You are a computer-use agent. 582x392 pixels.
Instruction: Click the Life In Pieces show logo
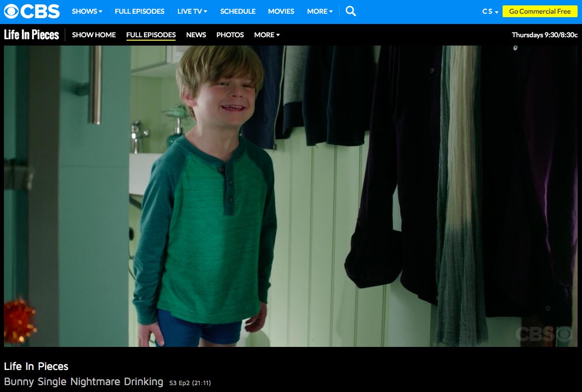click(x=31, y=34)
